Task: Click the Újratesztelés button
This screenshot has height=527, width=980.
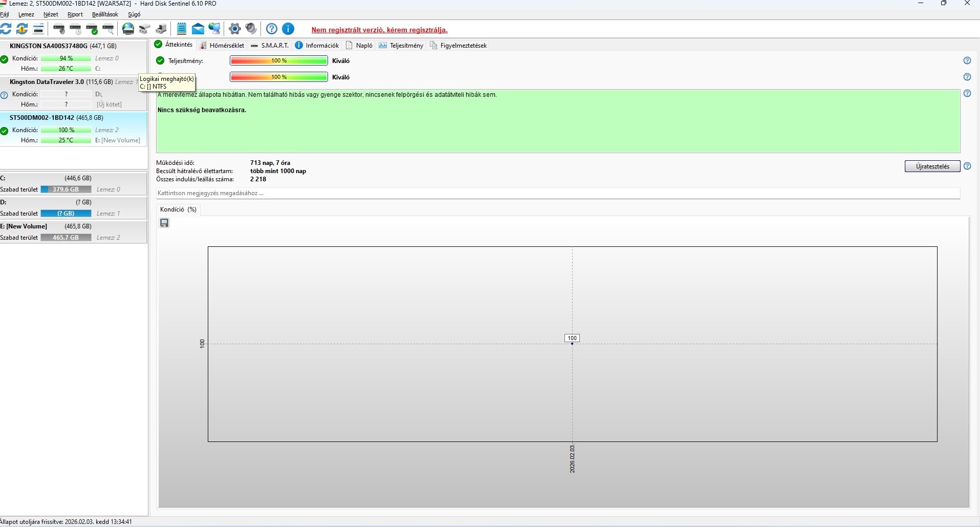Action: tap(932, 166)
